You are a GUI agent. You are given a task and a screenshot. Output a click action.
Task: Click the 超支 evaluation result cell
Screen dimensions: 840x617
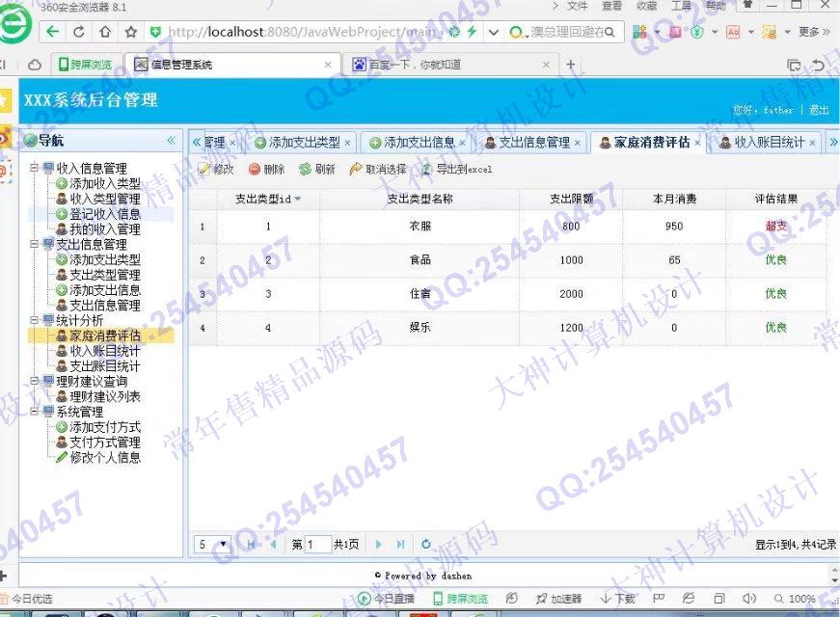775,226
